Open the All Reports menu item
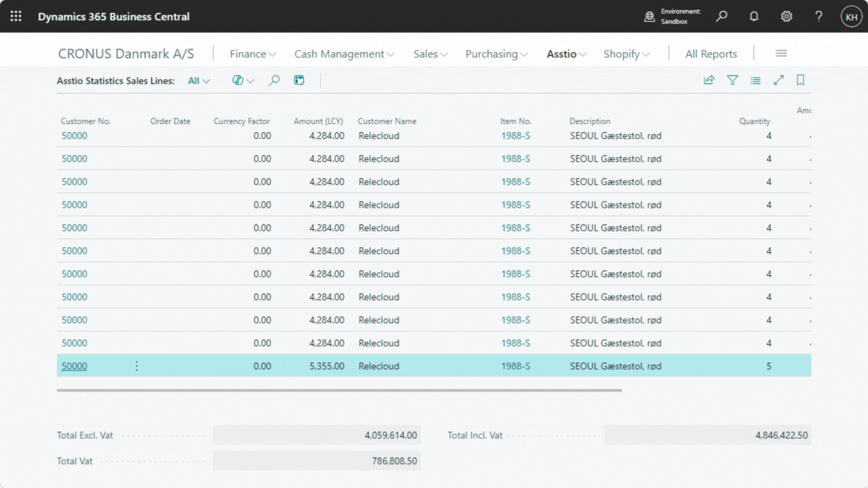 pos(711,54)
